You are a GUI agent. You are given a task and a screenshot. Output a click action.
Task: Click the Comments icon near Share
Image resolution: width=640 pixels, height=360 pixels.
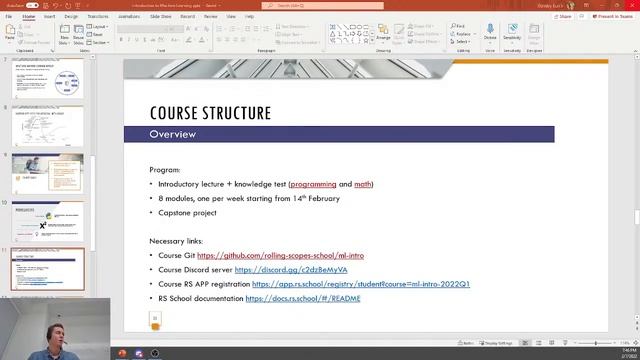pos(582,16)
